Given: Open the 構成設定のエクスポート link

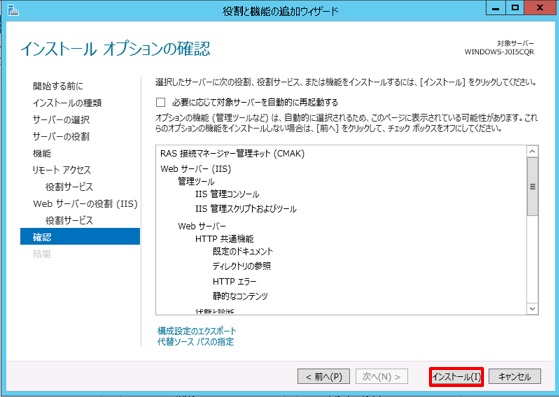Looking at the screenshot, I should click(x=197, y=331).
